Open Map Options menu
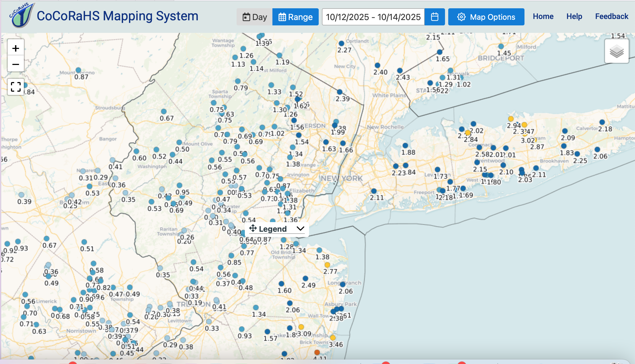635x364 pixels. tap(486, 17)
